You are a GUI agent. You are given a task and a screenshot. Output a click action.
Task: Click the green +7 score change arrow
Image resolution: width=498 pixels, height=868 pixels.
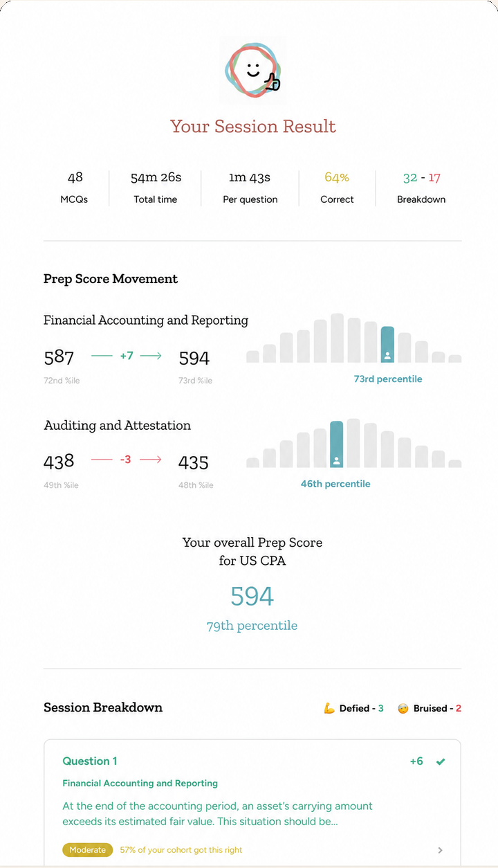pyautogui.click(x=127, y=356)
